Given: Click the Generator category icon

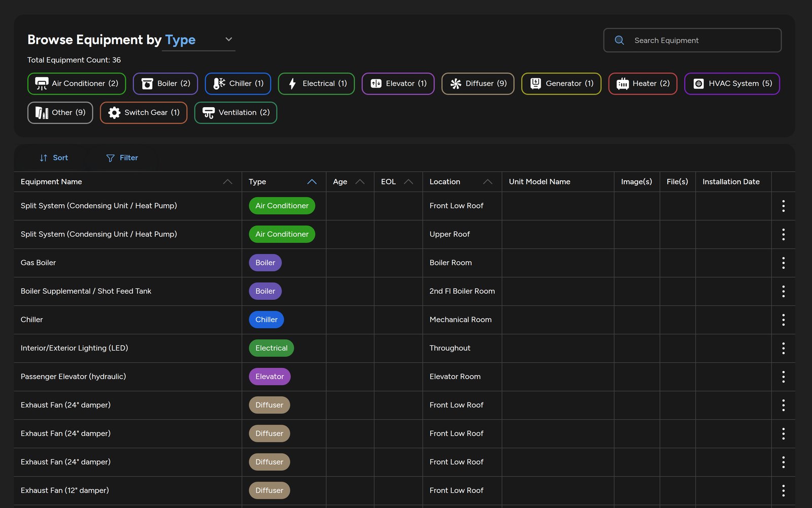Looking at the screenshot, I should click(535, 84).
